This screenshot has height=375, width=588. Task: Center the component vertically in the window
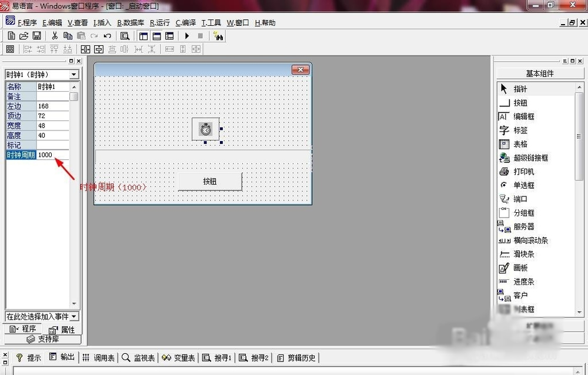pos(99,49)
